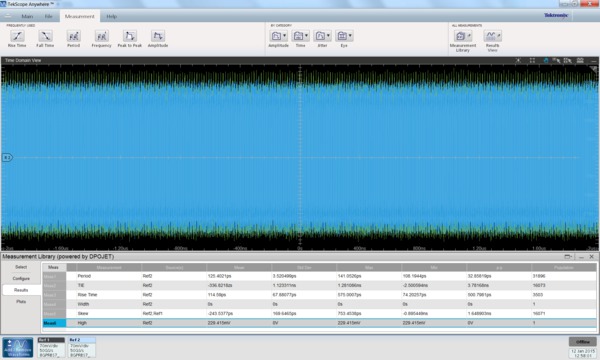Click the crossed-arrows autoscale icon in Time Domain View
The width and height of the screenshot is (600, 360).
tap(518, 60)
